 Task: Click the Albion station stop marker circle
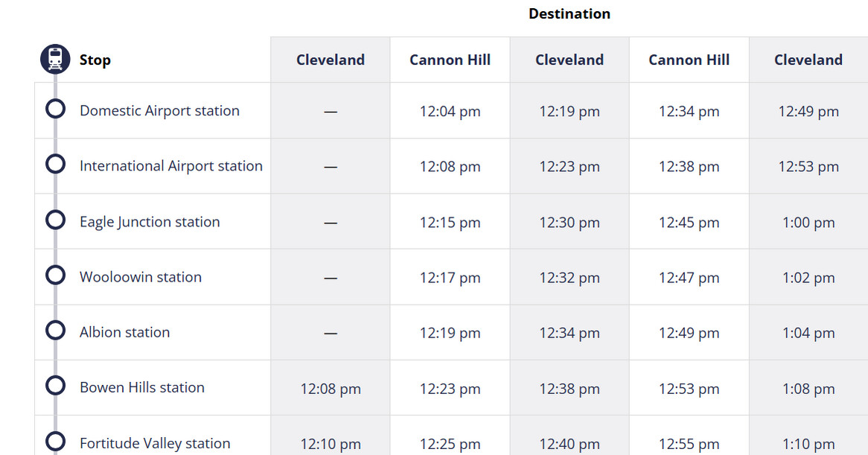[55, 330]
